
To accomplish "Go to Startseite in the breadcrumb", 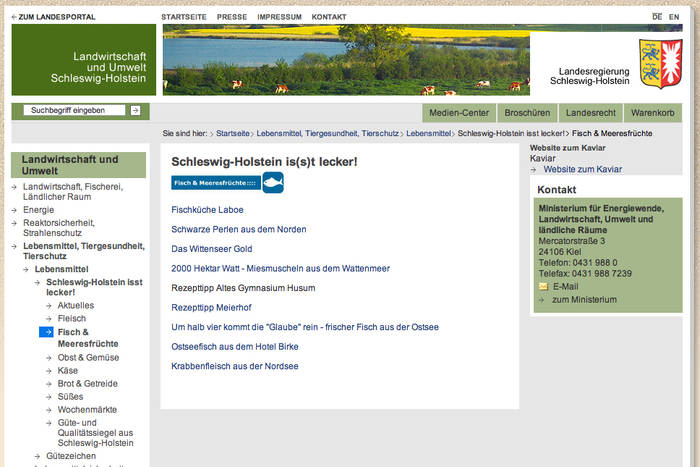I will coord(232,133).
